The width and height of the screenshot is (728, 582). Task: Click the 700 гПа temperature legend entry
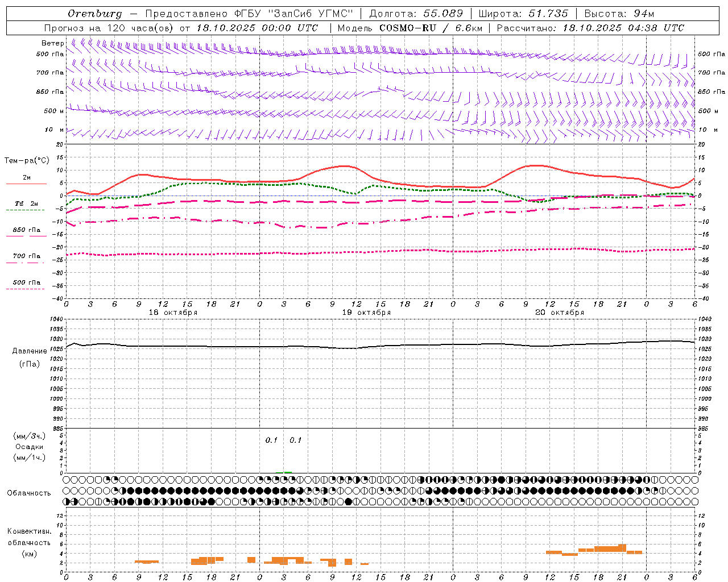coord(26,256)
